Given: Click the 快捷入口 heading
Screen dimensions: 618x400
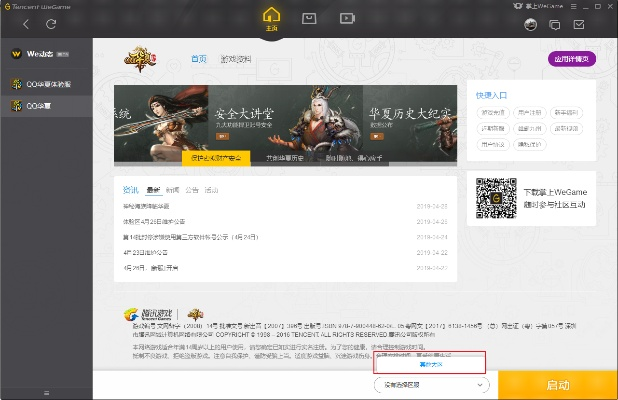Looking at the screenshot, I should pos(491,95).
